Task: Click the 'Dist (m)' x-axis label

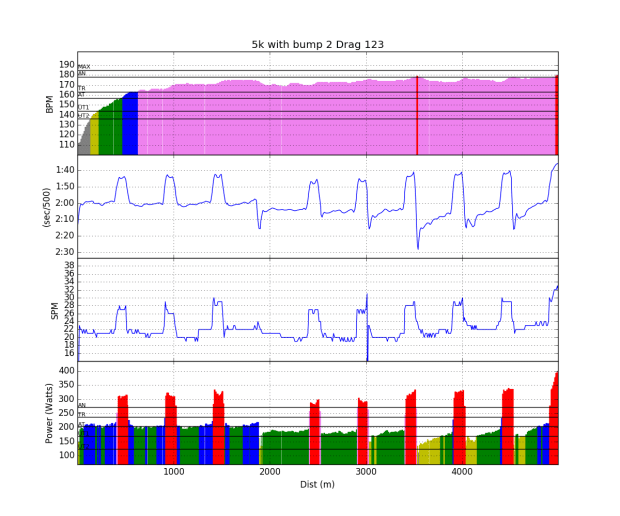Action: 317,484
